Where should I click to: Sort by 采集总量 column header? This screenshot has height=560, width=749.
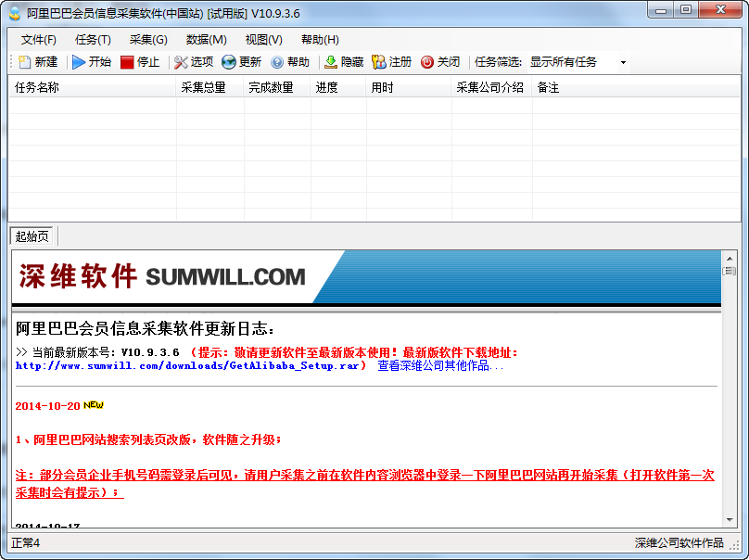(209, 87)
